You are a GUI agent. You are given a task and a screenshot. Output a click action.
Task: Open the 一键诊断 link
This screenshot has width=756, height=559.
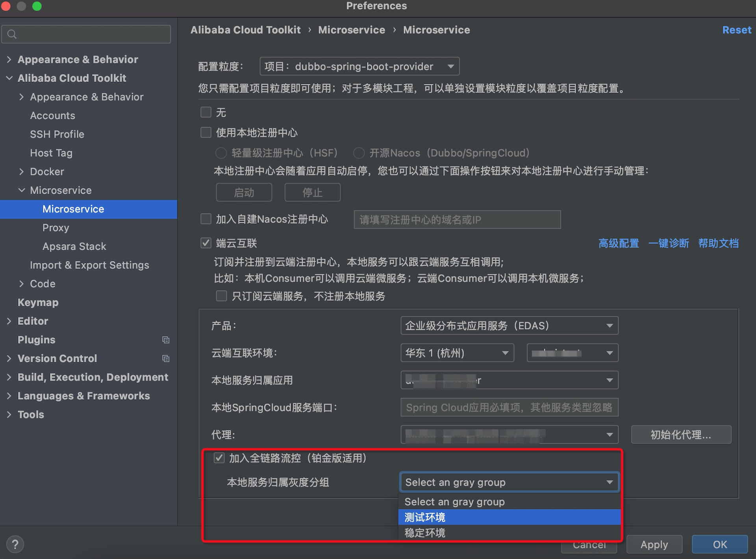pyautogui.click(x=668, y=243)
